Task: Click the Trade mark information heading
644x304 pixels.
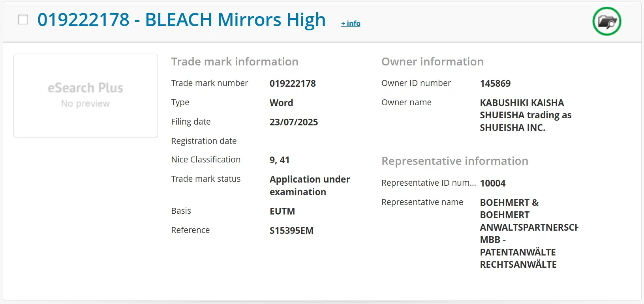Action: (x=235, y=62)
